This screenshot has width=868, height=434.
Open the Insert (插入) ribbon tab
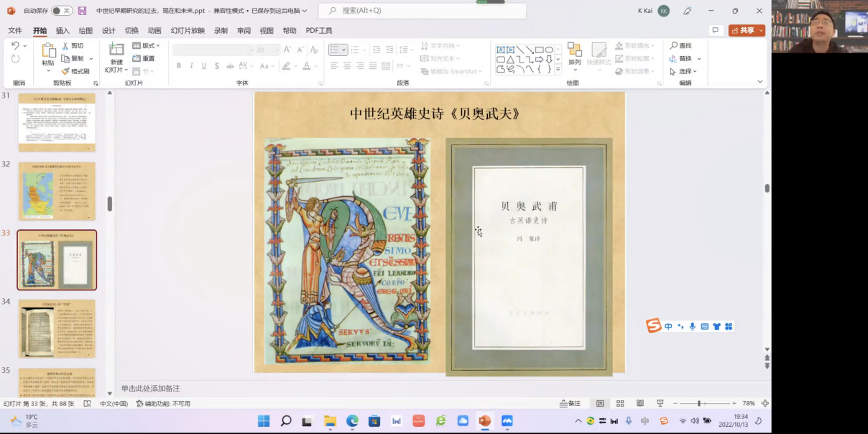click(63, 31)
